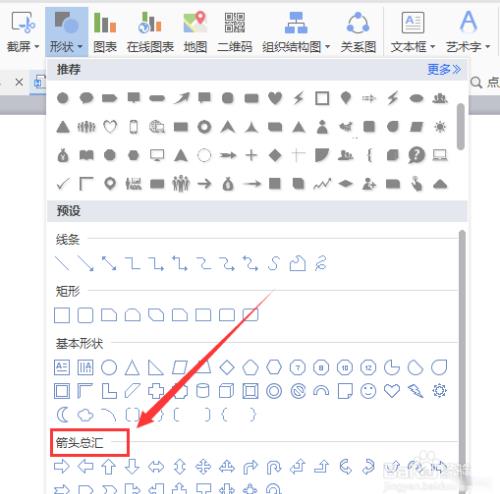The image size is (500, 494).
Task: Collapse the 形状 dropdown arrow
Action: point(80,47)
